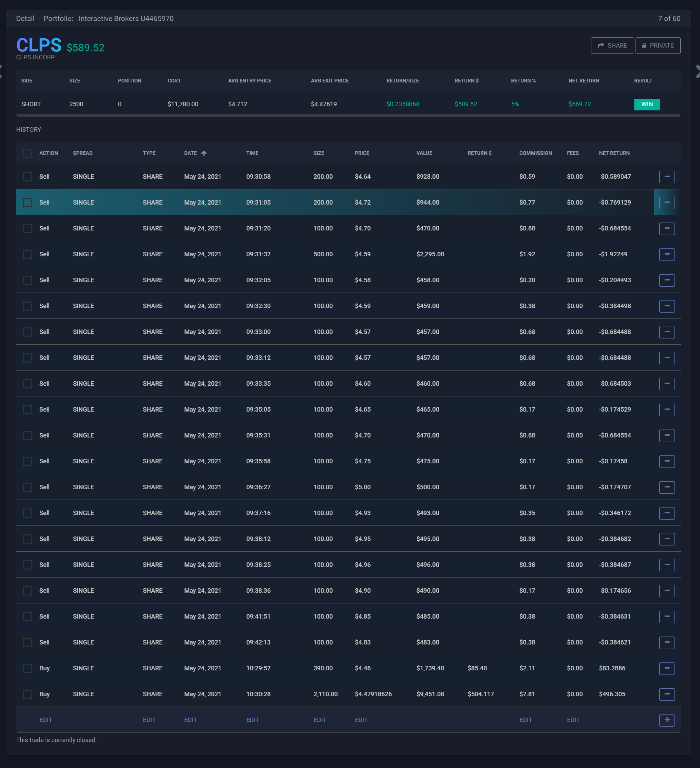Go to next trade using right chevron
700x768 pixels.
click(697, 72)
